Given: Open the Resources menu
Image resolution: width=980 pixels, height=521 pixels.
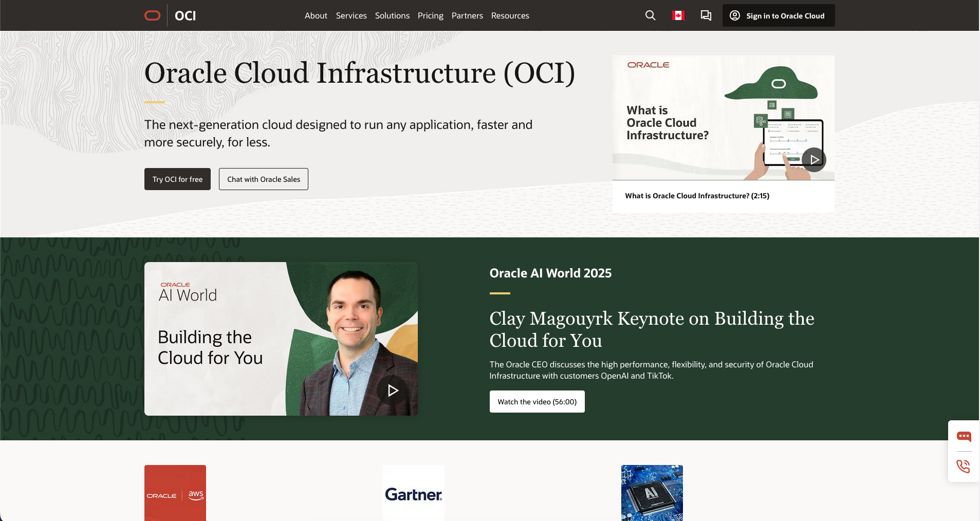Looking at the screenshot, I should (510, 15).
